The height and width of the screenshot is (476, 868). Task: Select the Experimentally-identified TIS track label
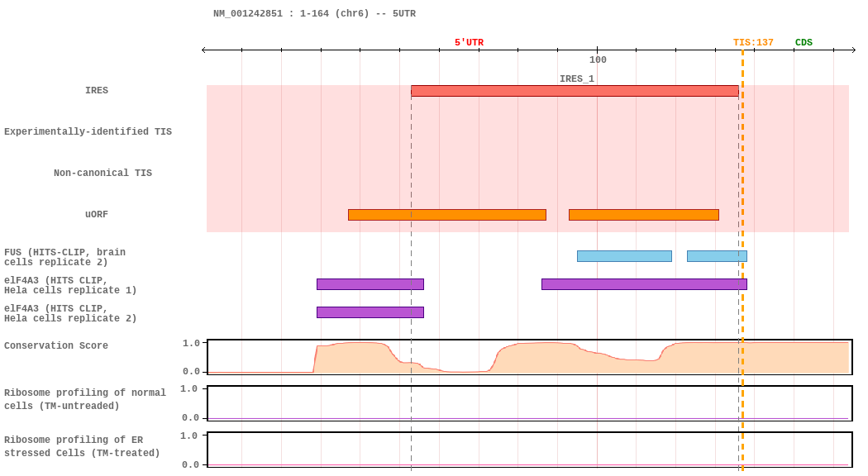(88, 131)
